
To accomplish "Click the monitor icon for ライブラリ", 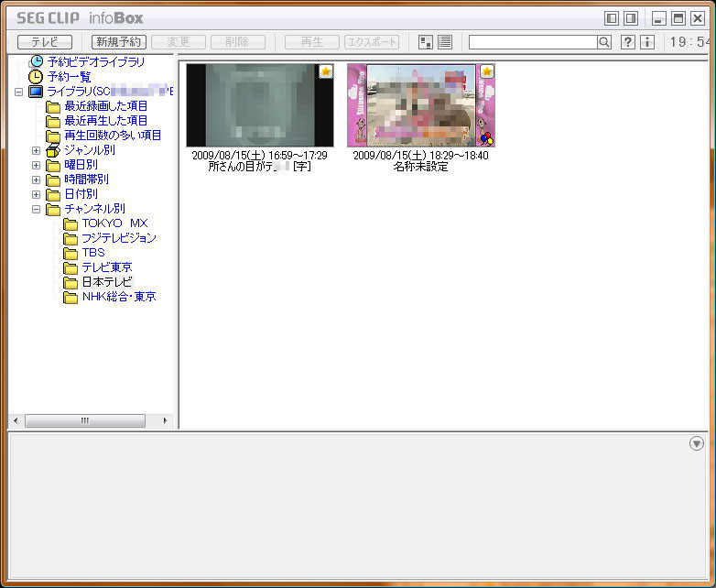I will (x=36, y=92).
